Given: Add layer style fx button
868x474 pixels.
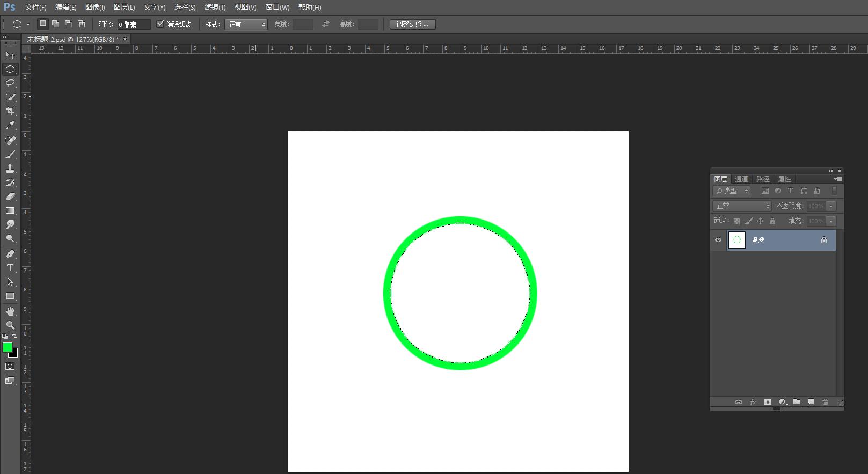Looking at the screenshot, I should [x=753, y=402].
